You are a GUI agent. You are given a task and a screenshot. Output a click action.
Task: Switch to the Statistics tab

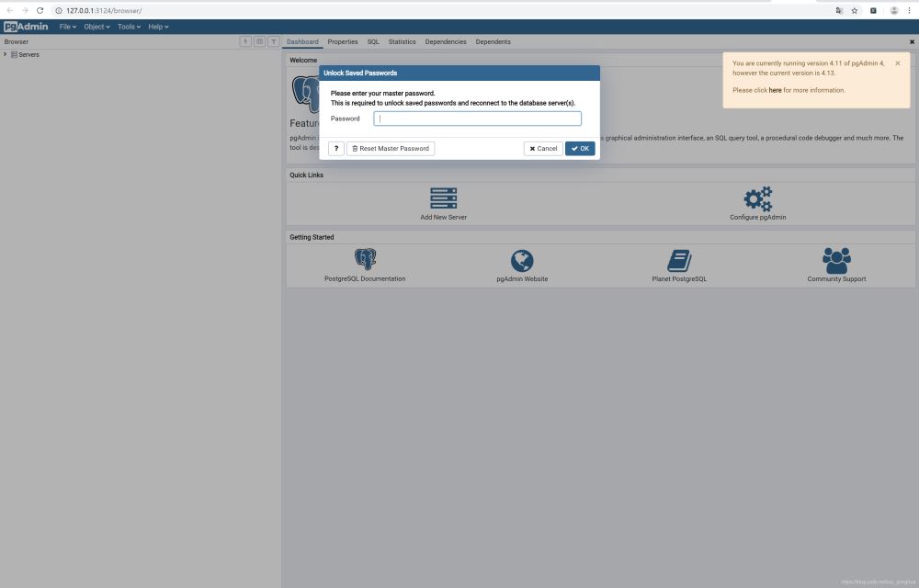pos(402,41)
